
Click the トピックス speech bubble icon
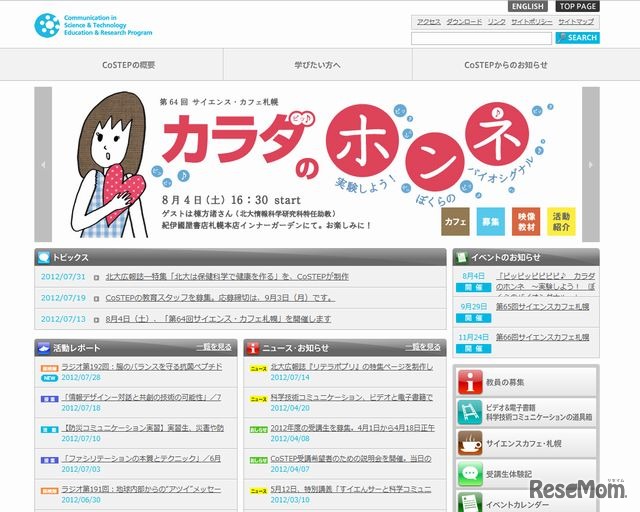click(x=43, y=258)
